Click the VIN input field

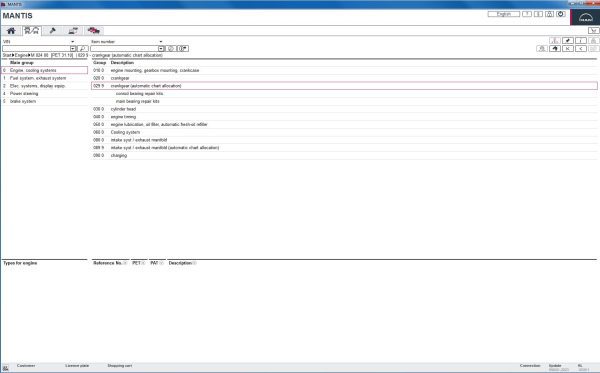pyautogui.click(x=36, y=49)
